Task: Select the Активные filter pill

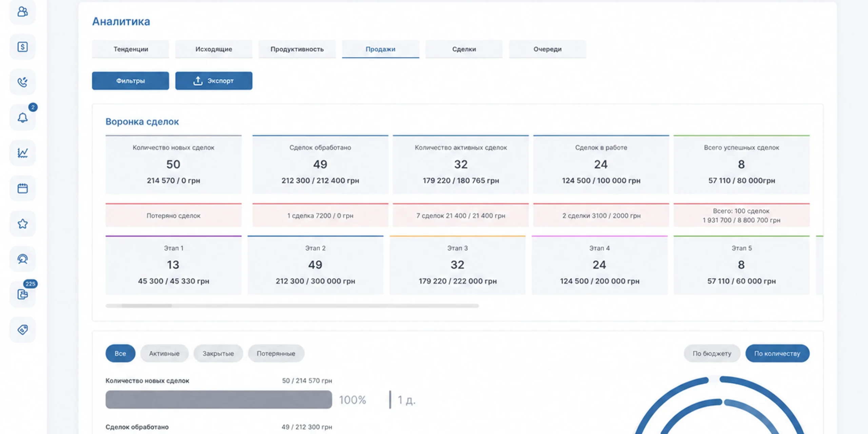Action: 164,353
